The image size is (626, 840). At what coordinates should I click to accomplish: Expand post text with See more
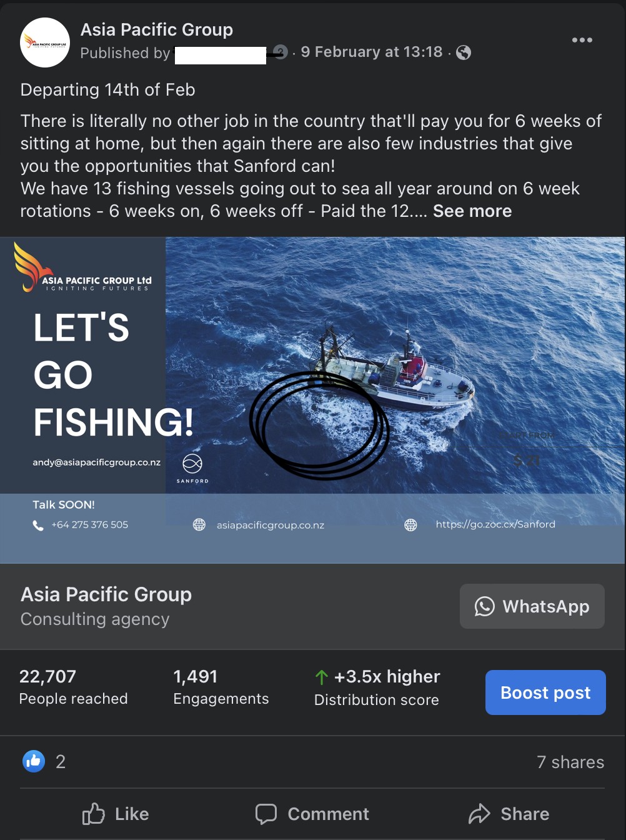tap(472, 211)
